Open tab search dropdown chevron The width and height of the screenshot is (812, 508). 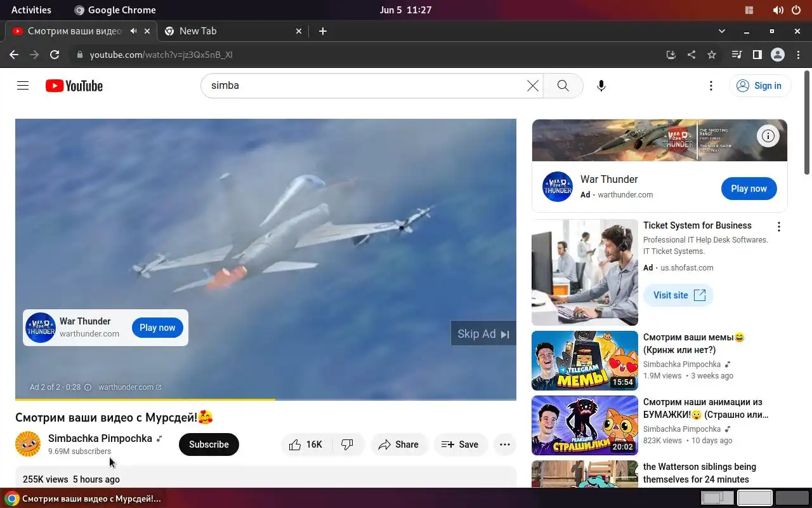tap(721, 31)
